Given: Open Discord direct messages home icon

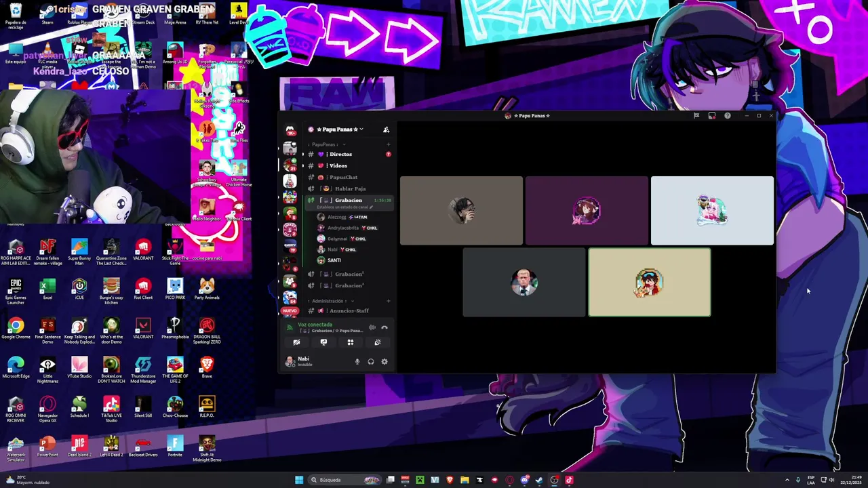Looking at the screenshot, I should pyautogui.click(x=290, y=129).
